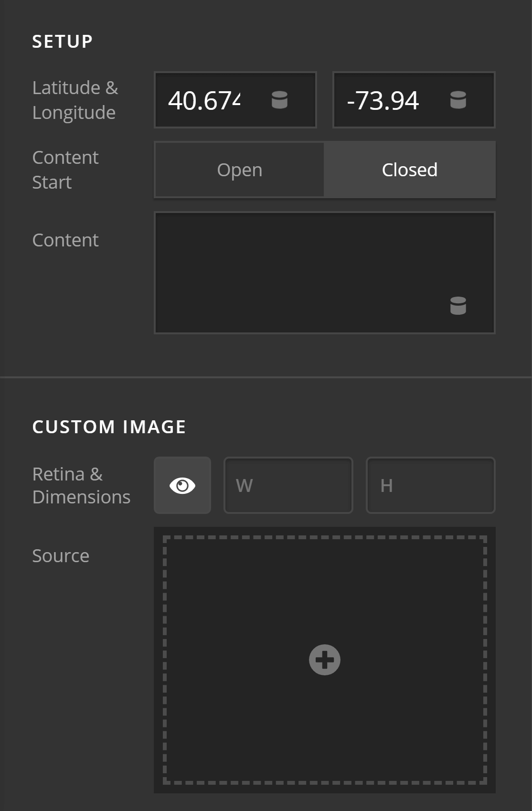Click the H height input field
The height and width of the screenshot is (811, 532).
pyautogui.click(x=430, y=485)
